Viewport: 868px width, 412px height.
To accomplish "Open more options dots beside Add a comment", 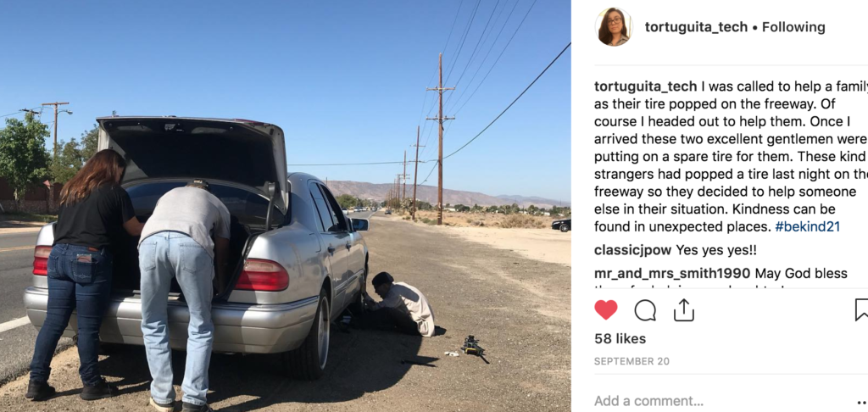I will (861, 402).
